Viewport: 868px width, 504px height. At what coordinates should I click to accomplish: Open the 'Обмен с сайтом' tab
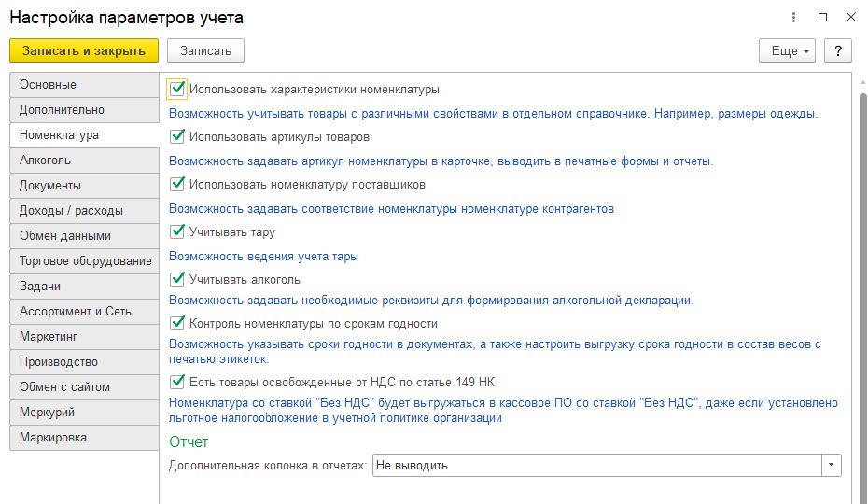(84, 387)
